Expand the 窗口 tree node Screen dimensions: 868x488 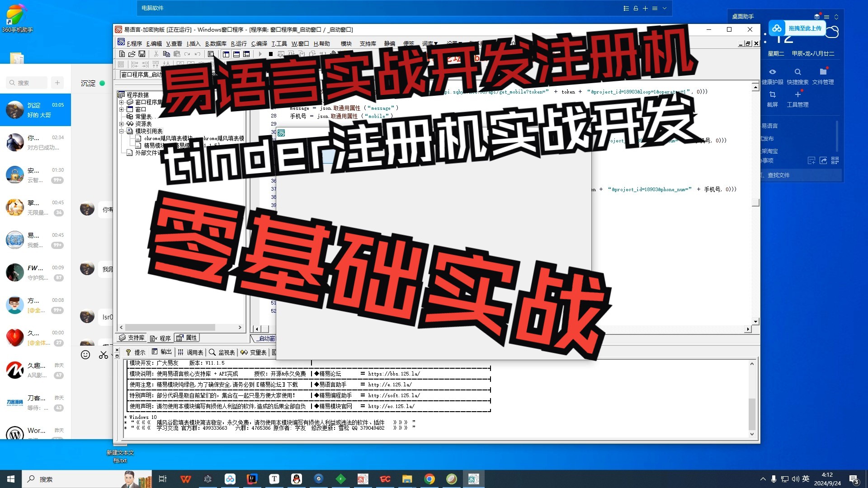[121, 109]
